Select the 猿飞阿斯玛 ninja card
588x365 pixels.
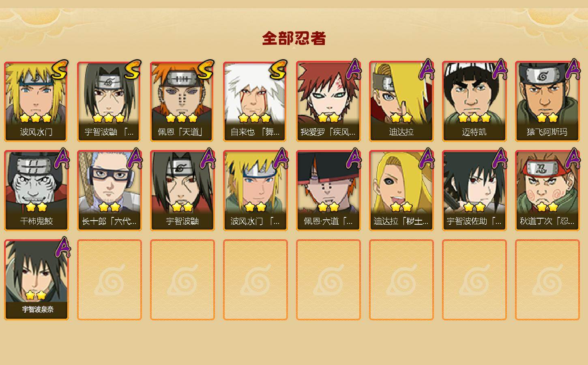[x=547, y=101]
